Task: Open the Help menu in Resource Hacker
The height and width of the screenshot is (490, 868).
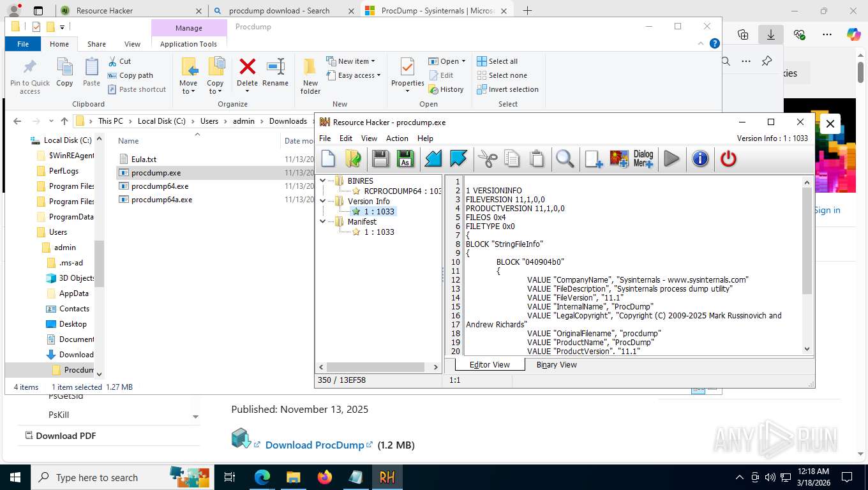Action: coord(425,138)
